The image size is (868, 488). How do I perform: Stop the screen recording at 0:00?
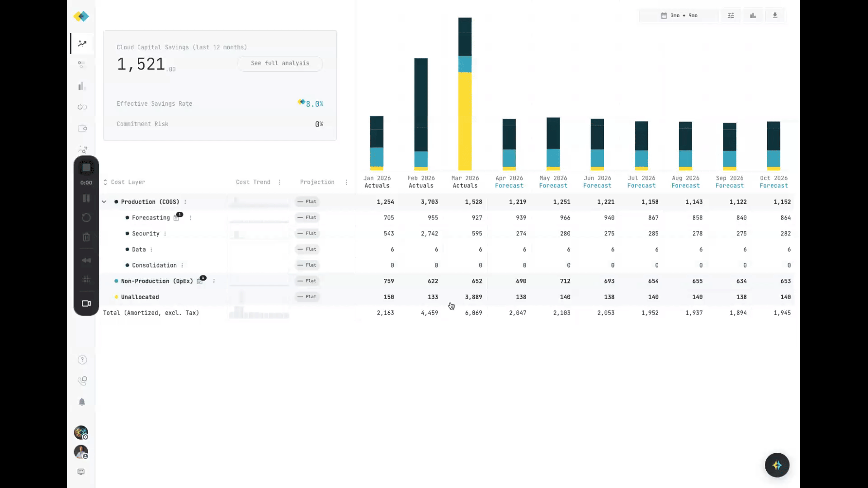tap(86, 168)
